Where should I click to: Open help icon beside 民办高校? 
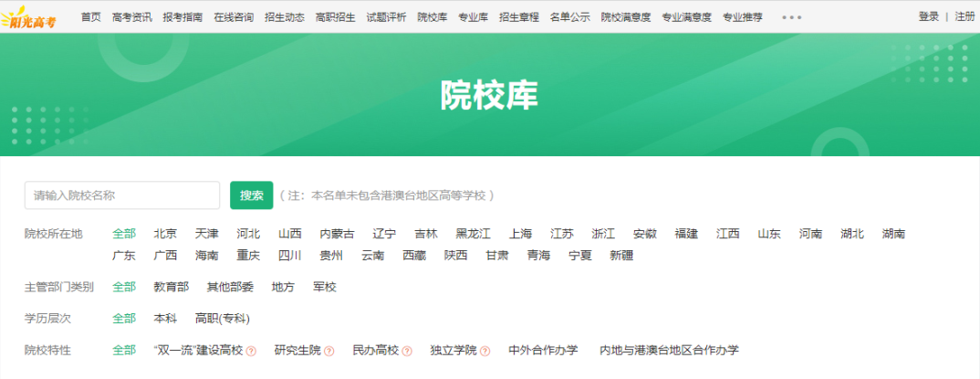coord(407,351)
